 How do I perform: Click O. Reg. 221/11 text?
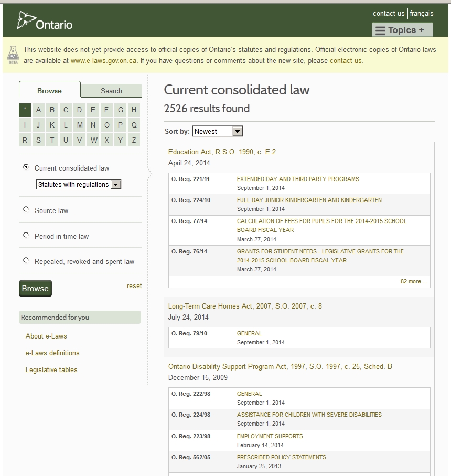(190, 179)
